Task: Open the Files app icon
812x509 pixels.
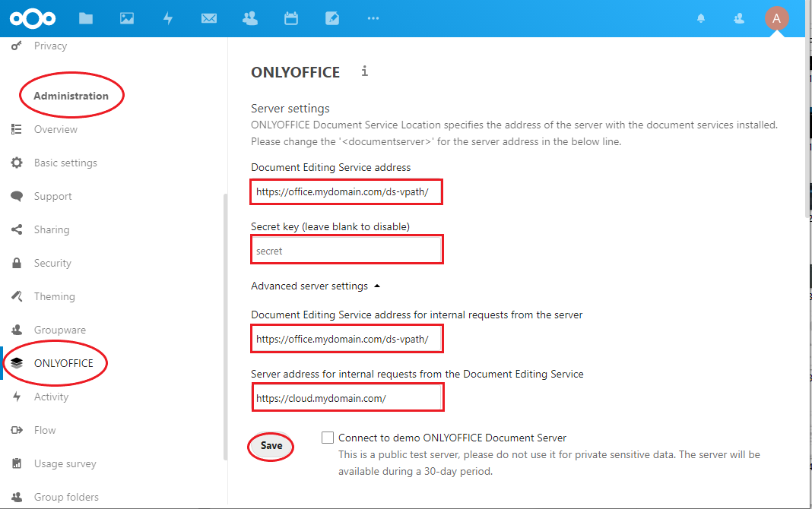Action: pos(86,19)
